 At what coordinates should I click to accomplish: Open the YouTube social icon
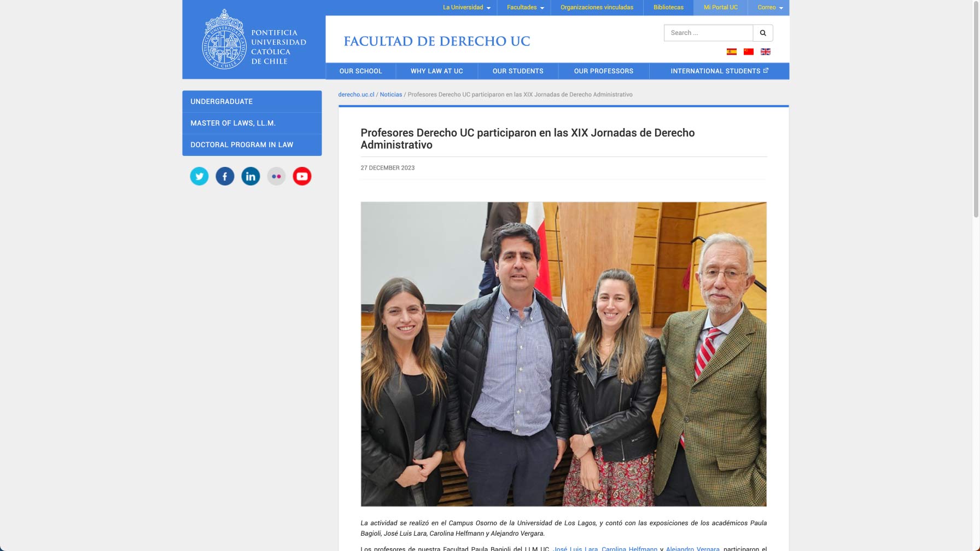(x=302, y=176)
